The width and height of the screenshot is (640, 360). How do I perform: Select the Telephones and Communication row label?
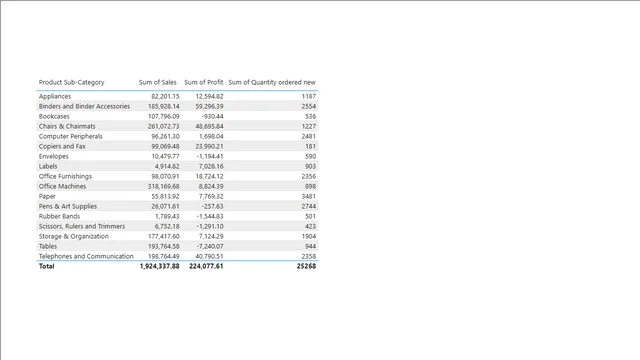pyautogui.click(x=86, y=256)
